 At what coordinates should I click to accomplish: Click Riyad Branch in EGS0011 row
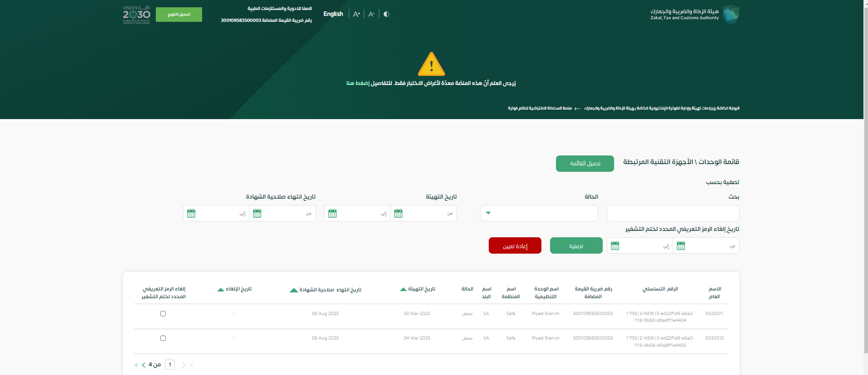click(546, 314)
